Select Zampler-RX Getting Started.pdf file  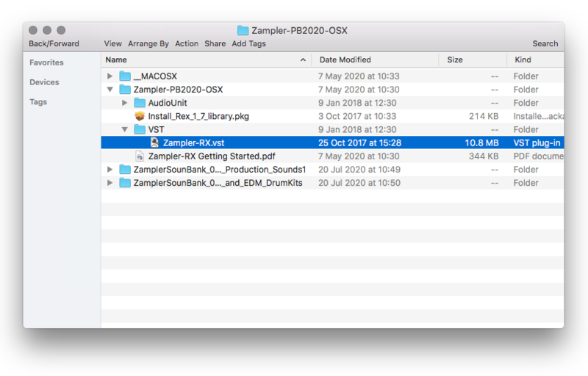[212, 156]
